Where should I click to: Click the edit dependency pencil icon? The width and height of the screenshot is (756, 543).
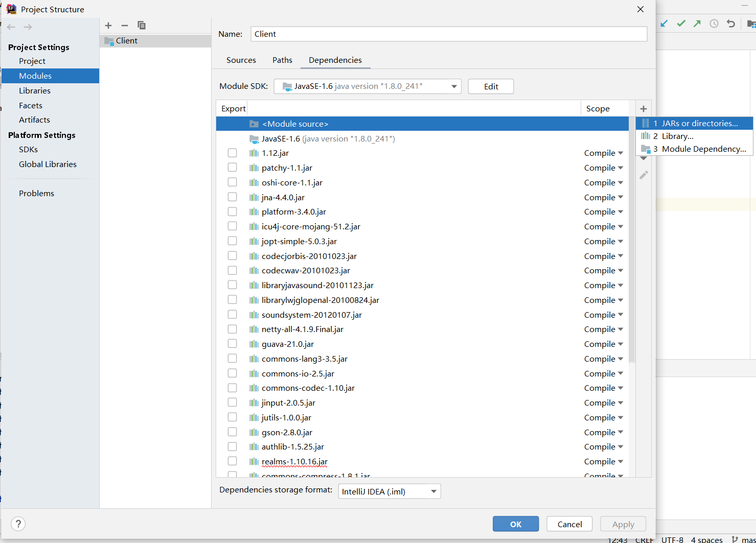point(644,175)
